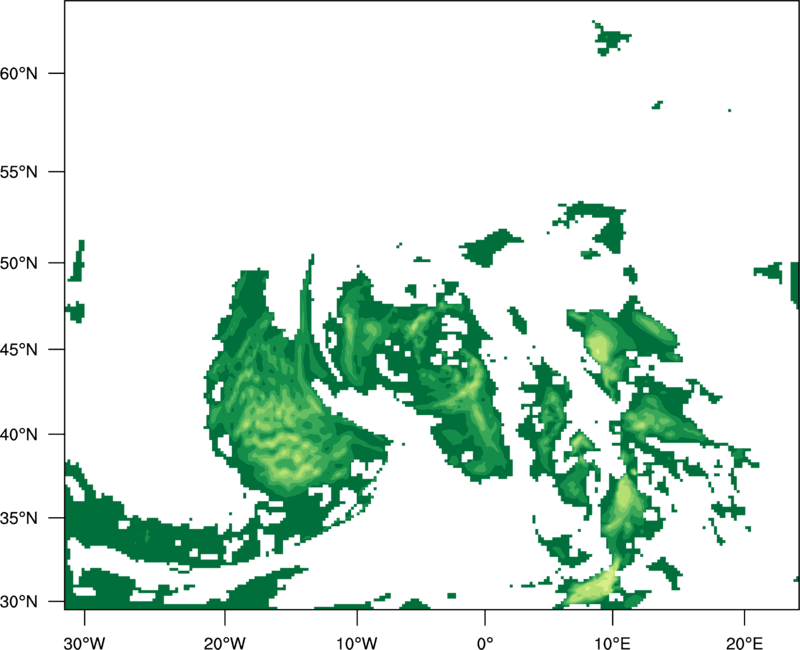Click the 10°E longitude label
This screenshot has height=650, width=800.
click(612, 643)
